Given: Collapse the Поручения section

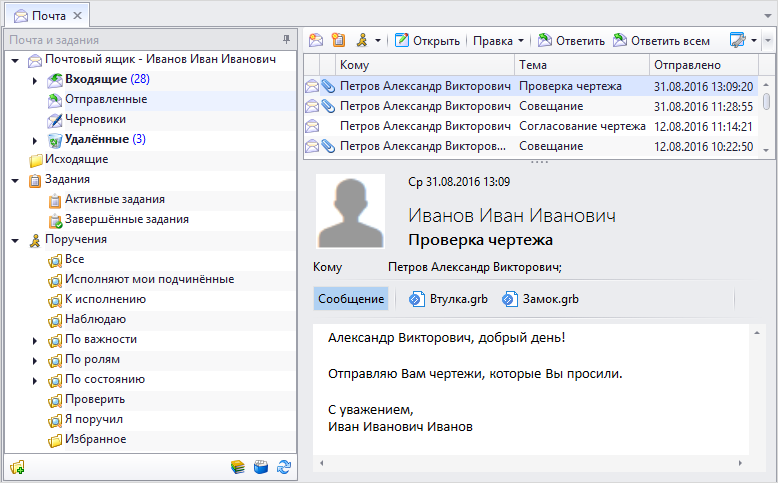Looking at the screenshot, I should point(15,240).
